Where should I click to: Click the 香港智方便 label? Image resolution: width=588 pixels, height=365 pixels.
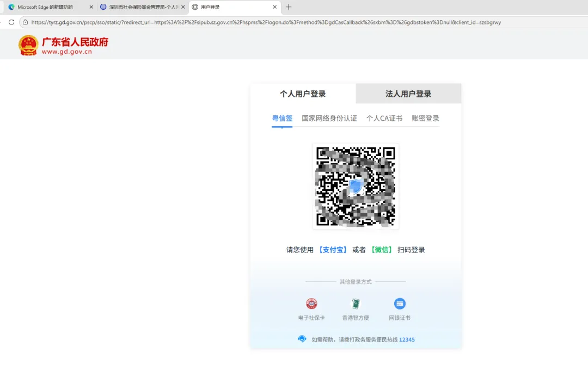356,318
